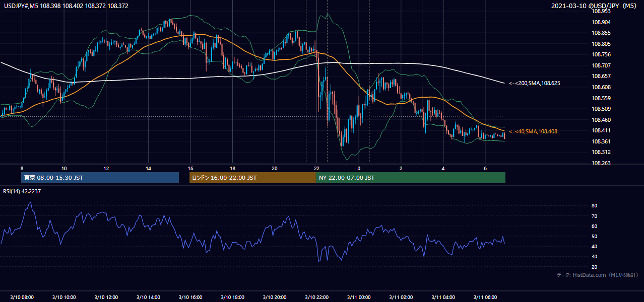The width and height of the screenshot is (644, 302).
Task: Click the 3/11 02:00 time label
Action: click(x=401, y=297)
